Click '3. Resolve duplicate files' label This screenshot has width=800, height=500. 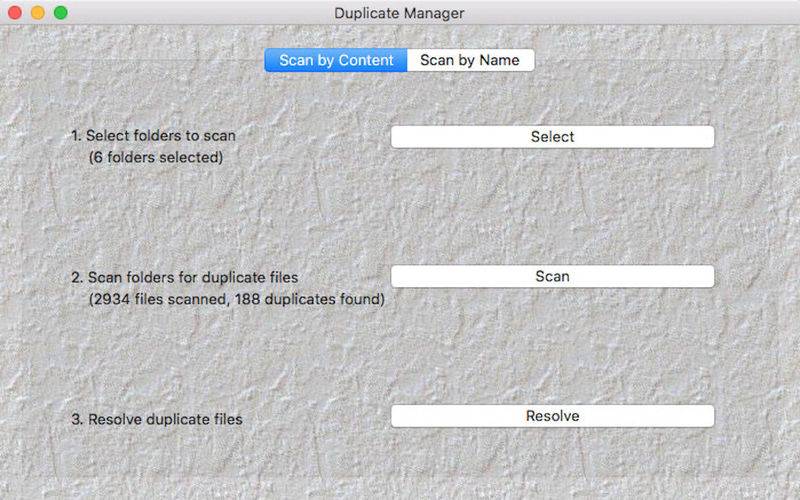pos(157,419)
